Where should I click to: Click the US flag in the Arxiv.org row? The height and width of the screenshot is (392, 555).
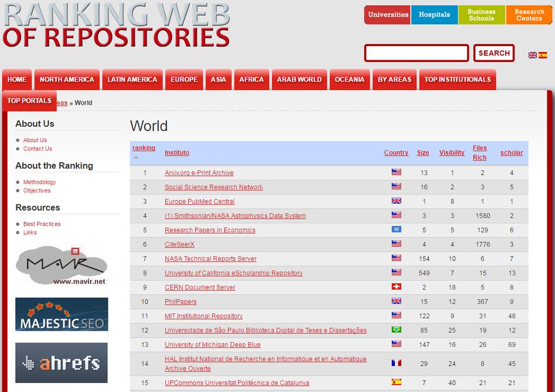coord(396,172)
